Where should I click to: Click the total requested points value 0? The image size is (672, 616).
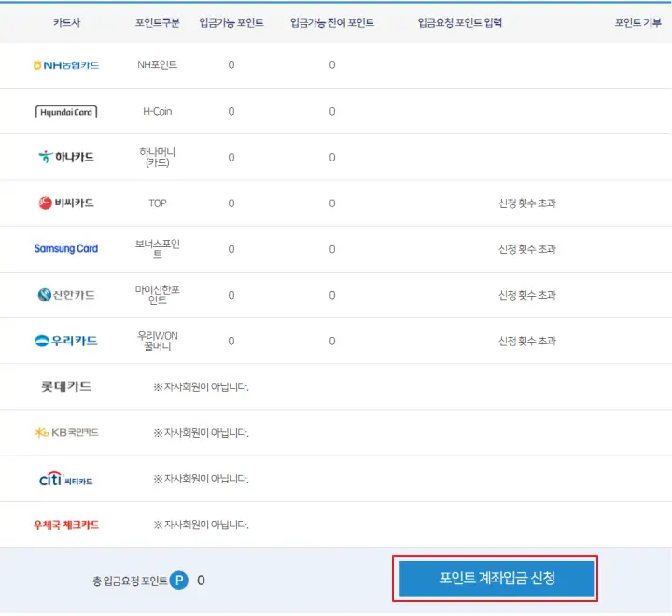[x=201, y=581]
